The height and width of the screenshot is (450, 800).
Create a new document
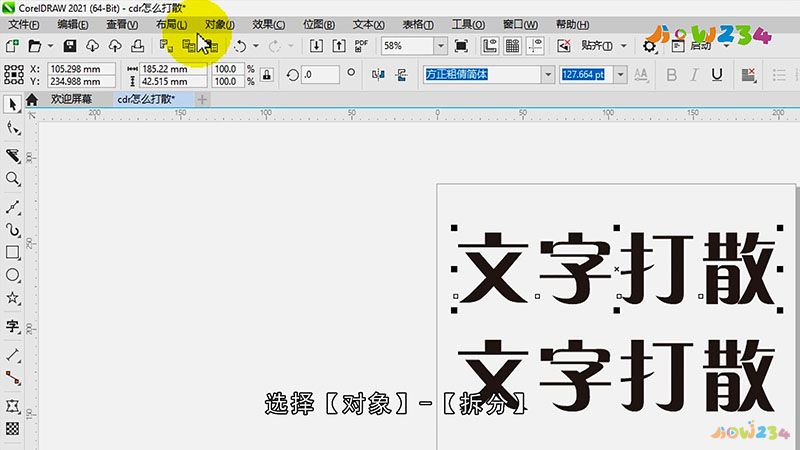[x=12, y=46]
